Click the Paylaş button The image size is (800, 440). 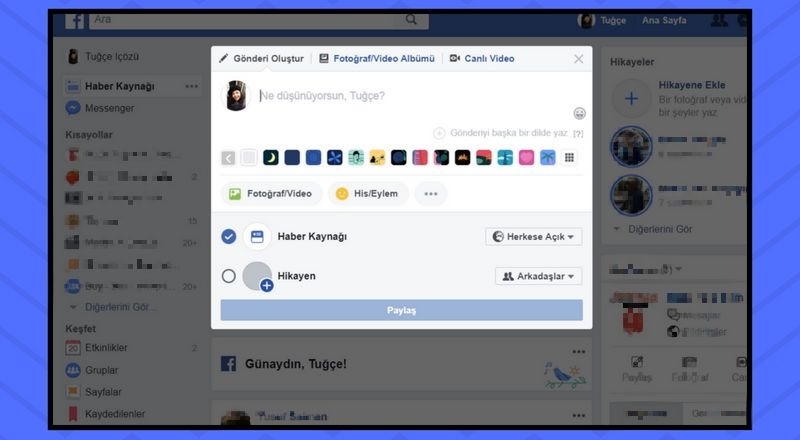tap(401, 310)
